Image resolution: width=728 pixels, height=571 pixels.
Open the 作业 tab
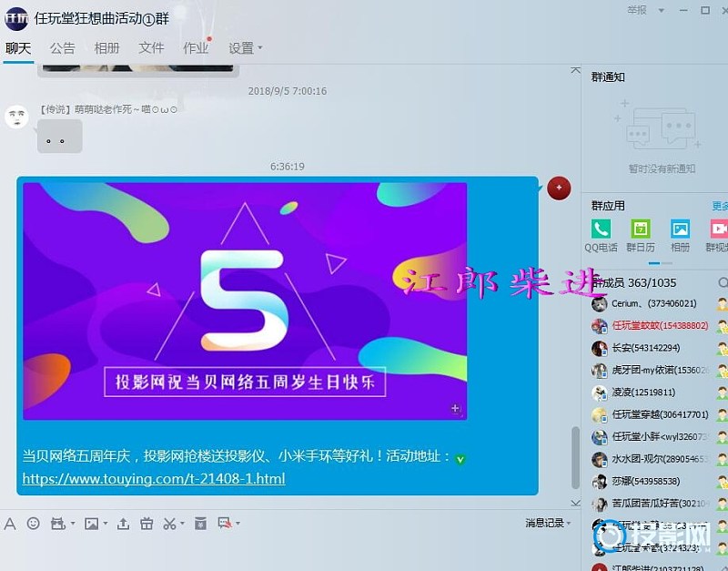click(196, 48)
